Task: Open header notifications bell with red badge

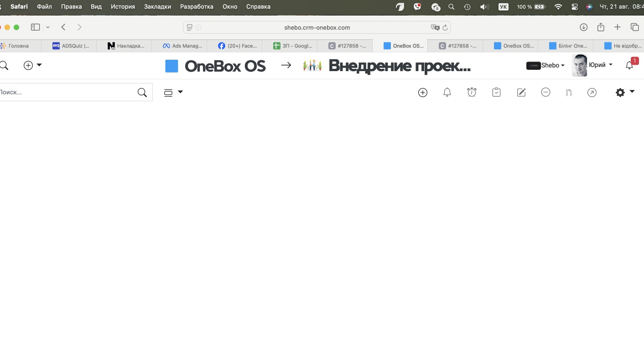Action: point(630,65)
